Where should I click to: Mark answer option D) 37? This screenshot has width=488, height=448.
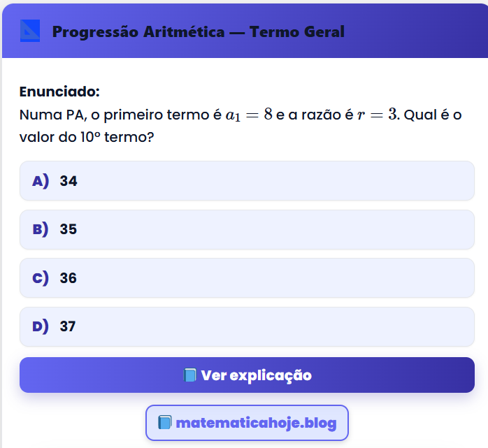click(246, 326)
